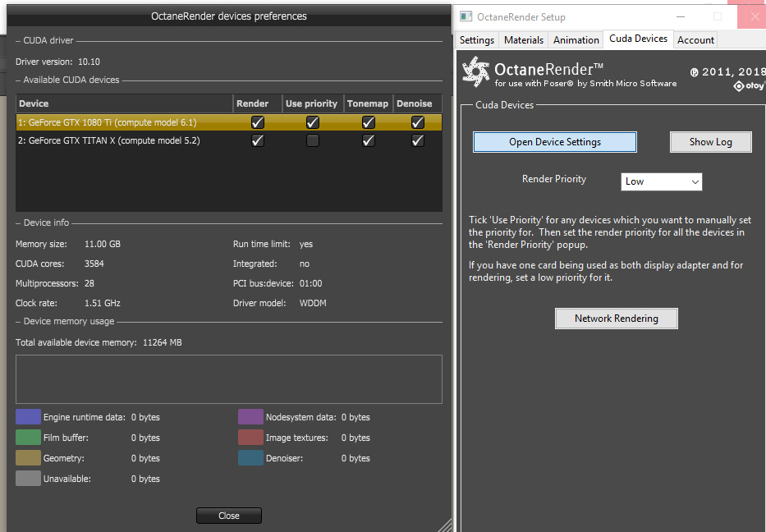Toggle Denoise checkbox for GTX 1080 Ti
The width and height of the screenshot is (766, 532).
click(418, 122)
